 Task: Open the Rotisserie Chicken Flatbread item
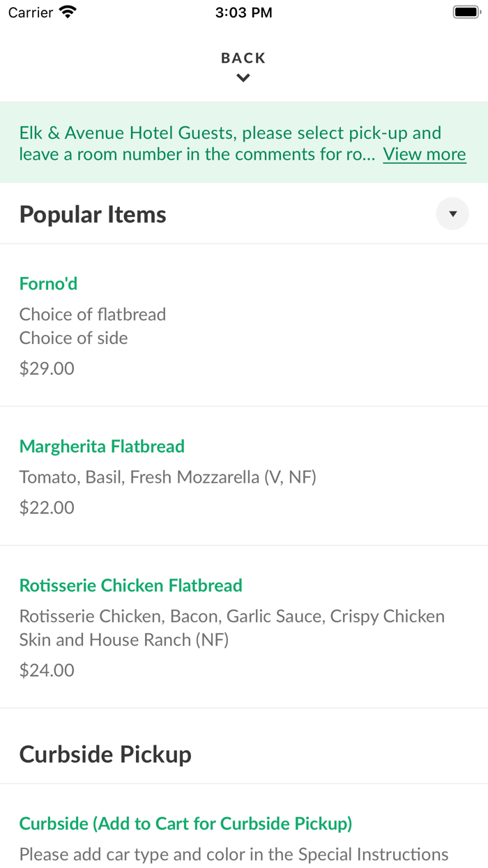pyautogui.click(x=131, y=585)
